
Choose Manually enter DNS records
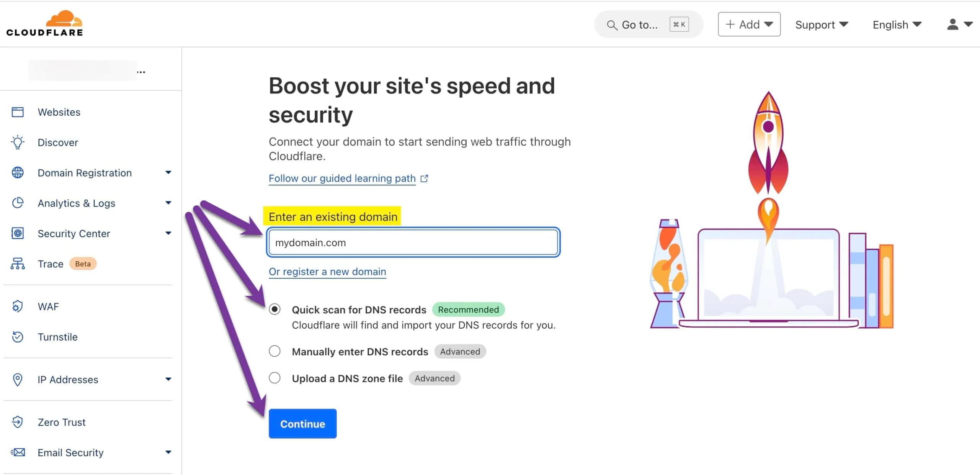click(274, 351)
